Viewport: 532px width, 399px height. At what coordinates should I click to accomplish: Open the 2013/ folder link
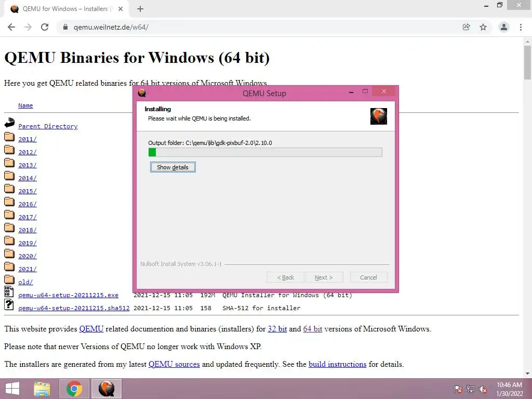pos(28,165)
